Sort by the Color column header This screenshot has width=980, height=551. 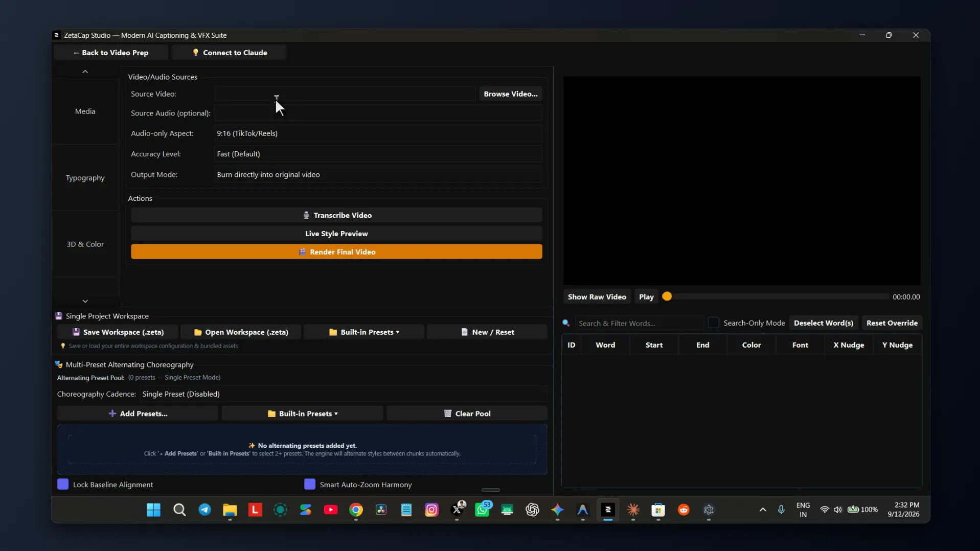coord(751,345)
